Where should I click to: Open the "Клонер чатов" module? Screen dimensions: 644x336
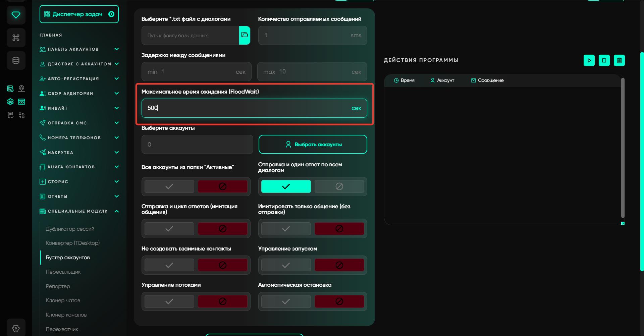pos(63,300)
